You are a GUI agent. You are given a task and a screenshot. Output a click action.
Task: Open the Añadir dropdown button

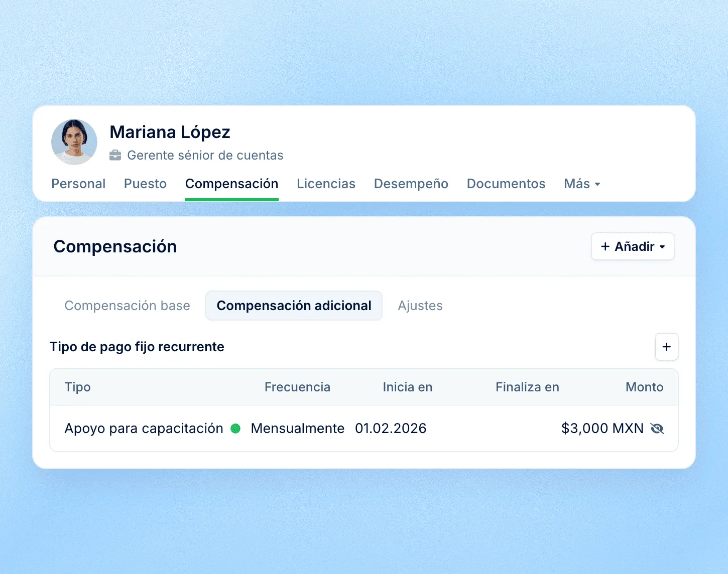[633, 246]
